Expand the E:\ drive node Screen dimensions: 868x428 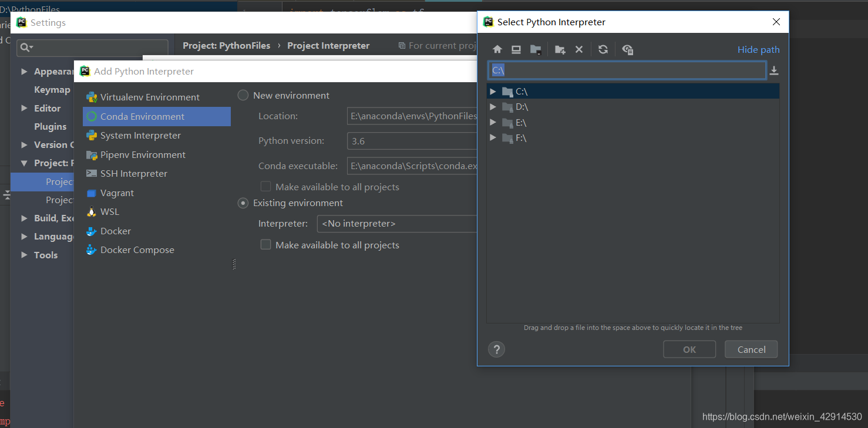493,123
